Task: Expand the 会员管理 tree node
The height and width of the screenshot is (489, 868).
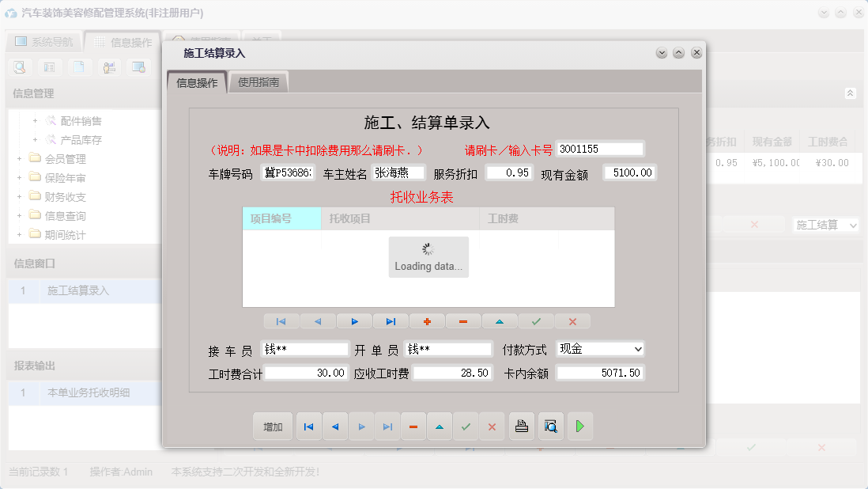Action: click(17, 157)
